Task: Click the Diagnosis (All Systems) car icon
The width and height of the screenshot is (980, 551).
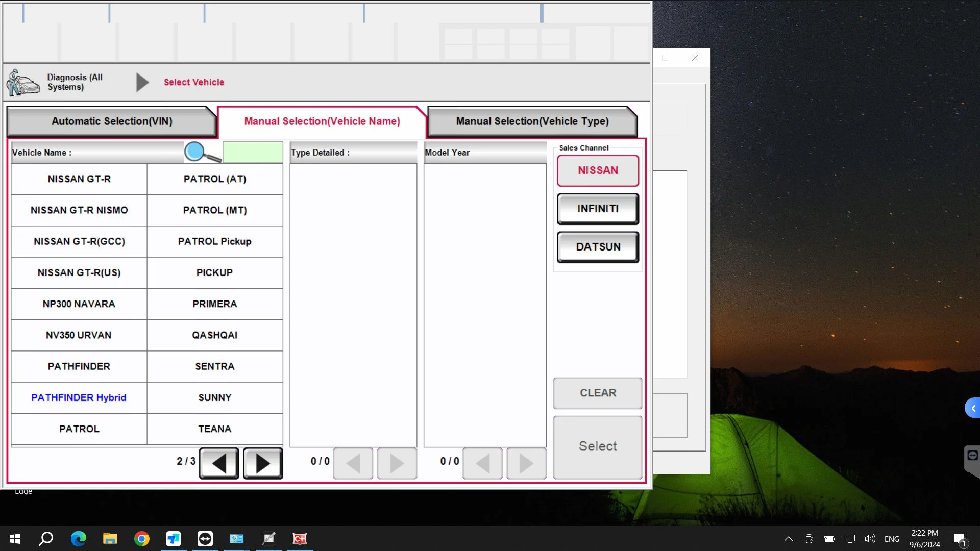Action: click(x=23, y=82)
